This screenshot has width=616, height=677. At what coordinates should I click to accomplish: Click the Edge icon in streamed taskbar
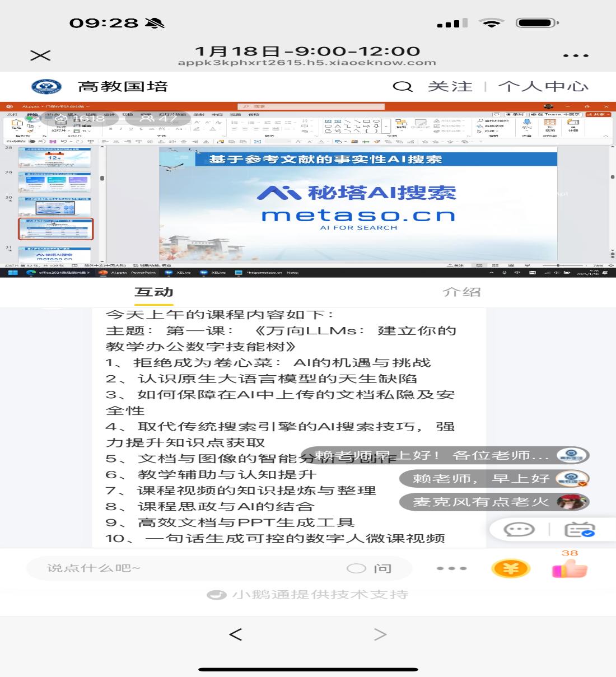point(31,273)
